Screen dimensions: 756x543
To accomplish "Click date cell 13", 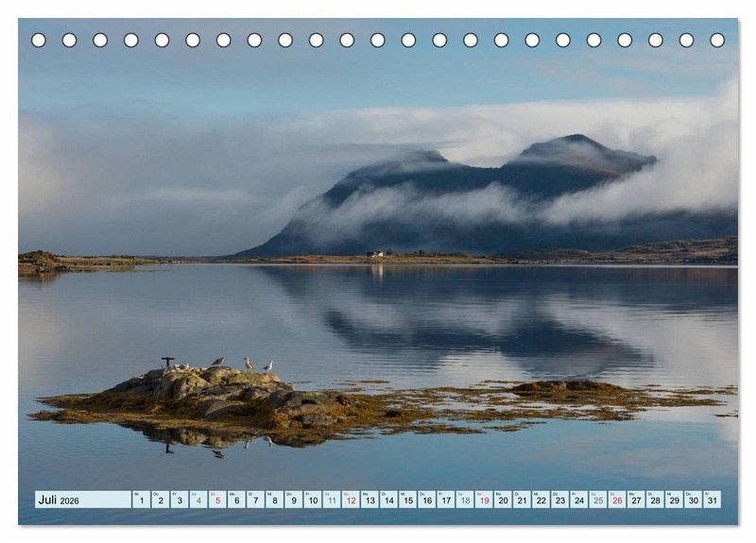I will 369,500.
